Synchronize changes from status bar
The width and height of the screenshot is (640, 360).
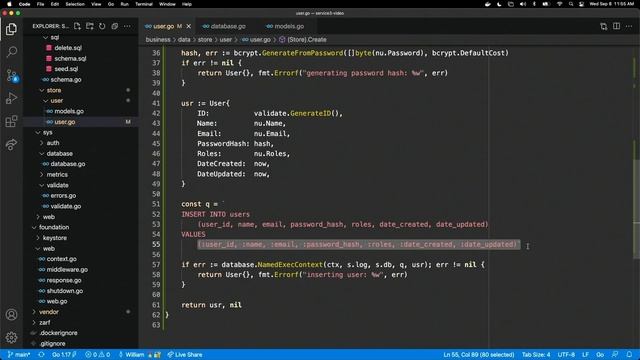(41, 355)
